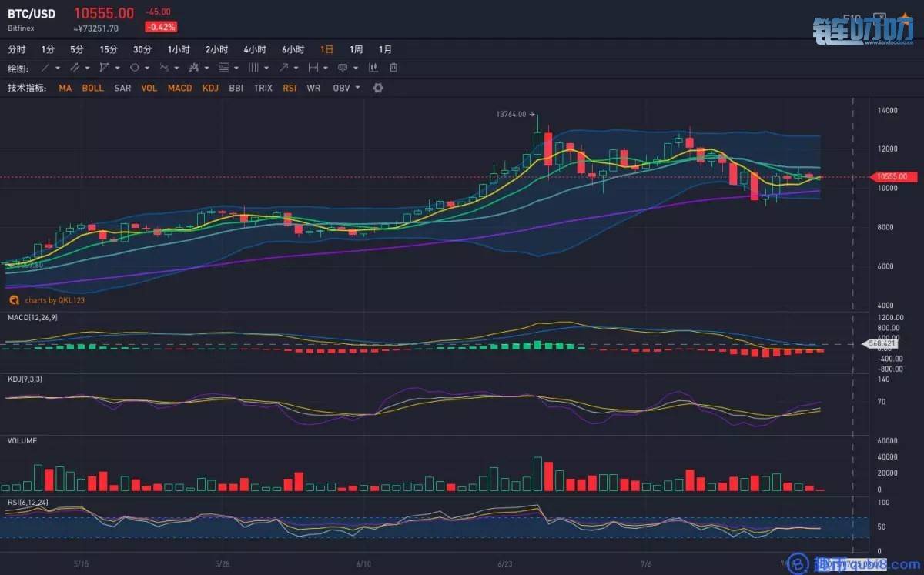
Task: Open indicator settings gear icon
Action: tap(378, 88)
